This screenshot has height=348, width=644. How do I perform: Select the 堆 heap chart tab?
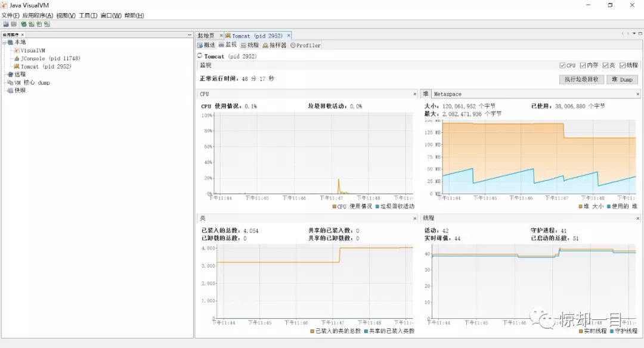click(426, 94)
